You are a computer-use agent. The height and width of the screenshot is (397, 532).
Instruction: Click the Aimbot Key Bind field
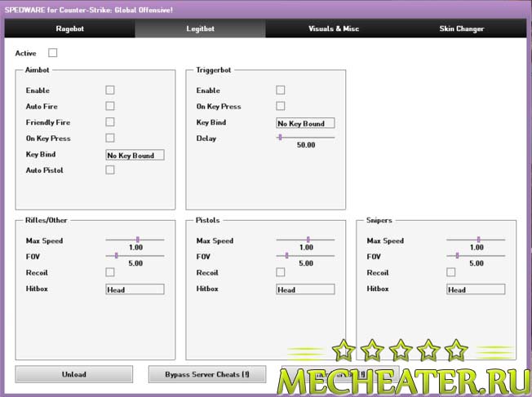(135, 155)
